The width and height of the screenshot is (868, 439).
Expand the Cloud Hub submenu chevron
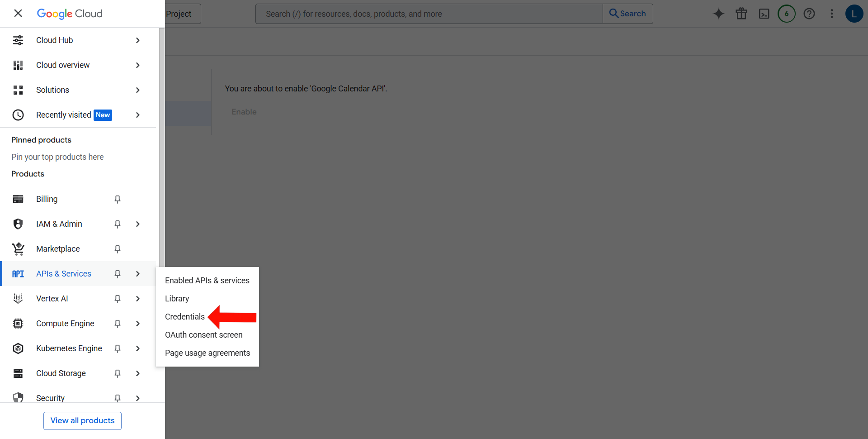point(138,40)
